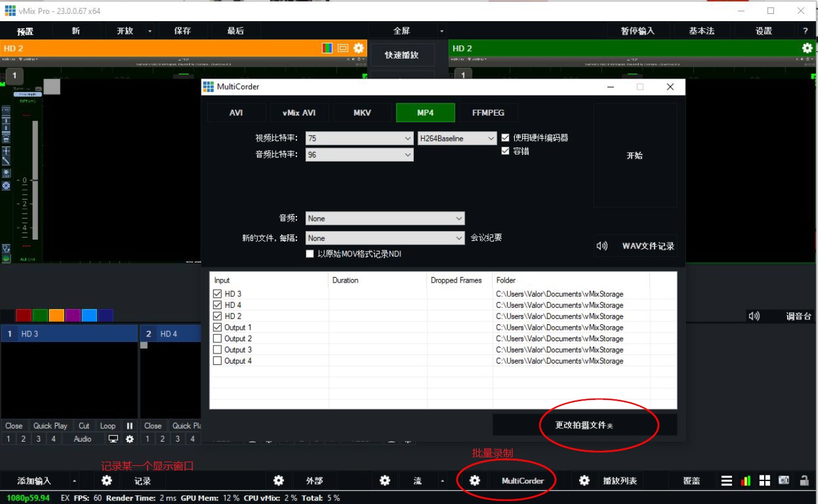Image resolution: width=818 pixels, height=504 pixels.
Task: Open the record settings gear beside 记录
Action: (107, 480)
